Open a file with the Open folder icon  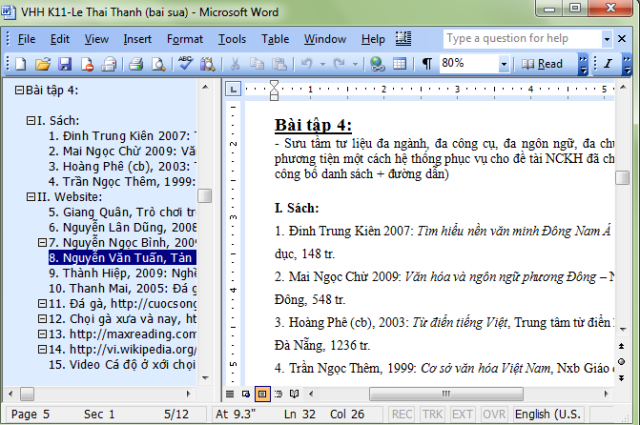[42, 64]
